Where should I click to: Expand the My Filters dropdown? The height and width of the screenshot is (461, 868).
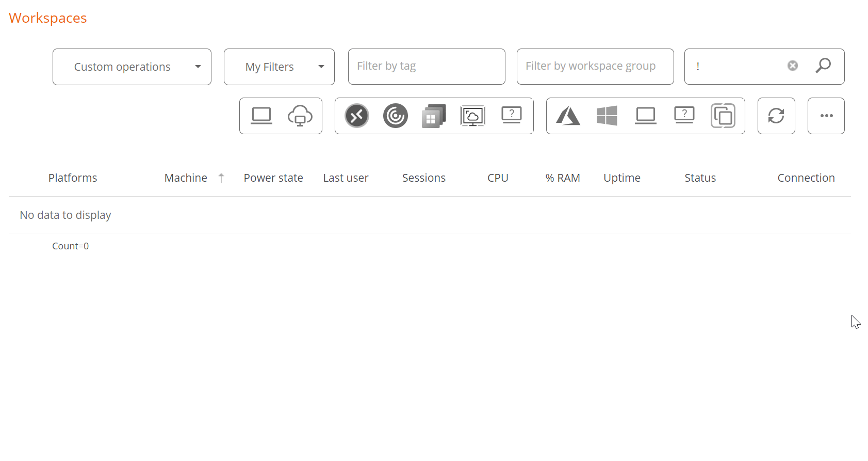(x=279, y=67)
